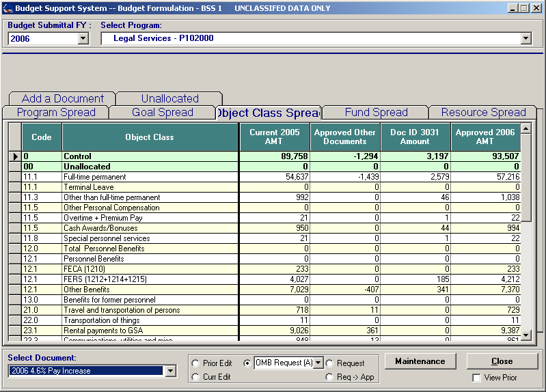Click the Close button
The width and height of the screenshot is (546, 392).
click(x=502, y=361)
